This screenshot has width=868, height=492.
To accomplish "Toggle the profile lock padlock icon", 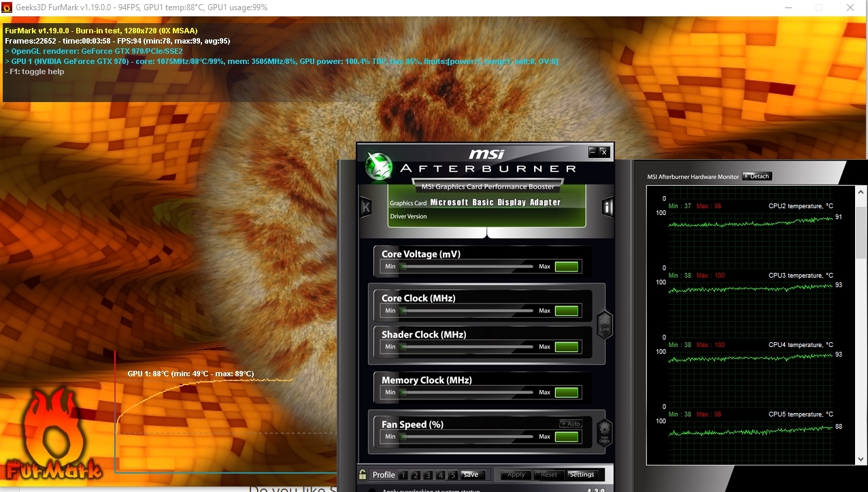I will [363, 474].
